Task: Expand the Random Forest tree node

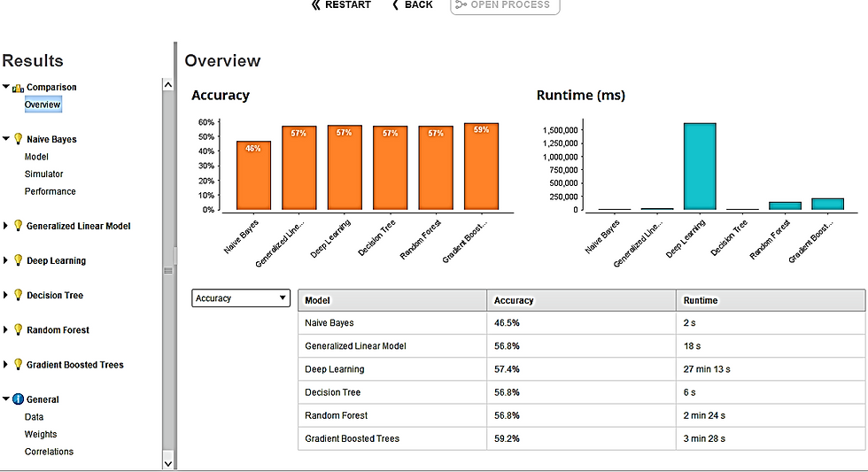Action: click(5, 329)
